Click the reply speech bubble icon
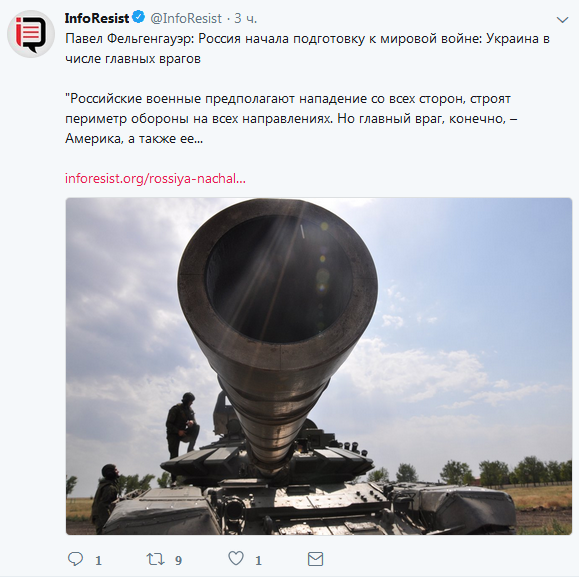 coord(76,559)
